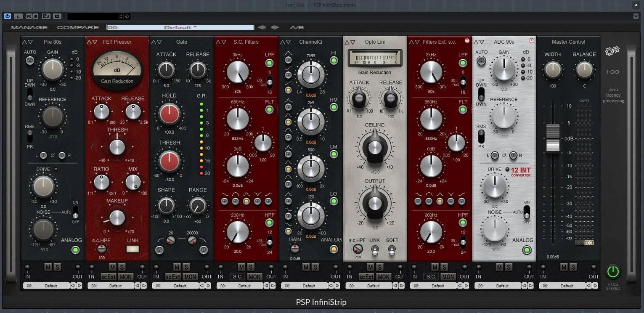Go to previous preset with the left arrow beside A/B
Image resolution: width=644 pixels, height=313 pixels.
click(x=262, y=27)
